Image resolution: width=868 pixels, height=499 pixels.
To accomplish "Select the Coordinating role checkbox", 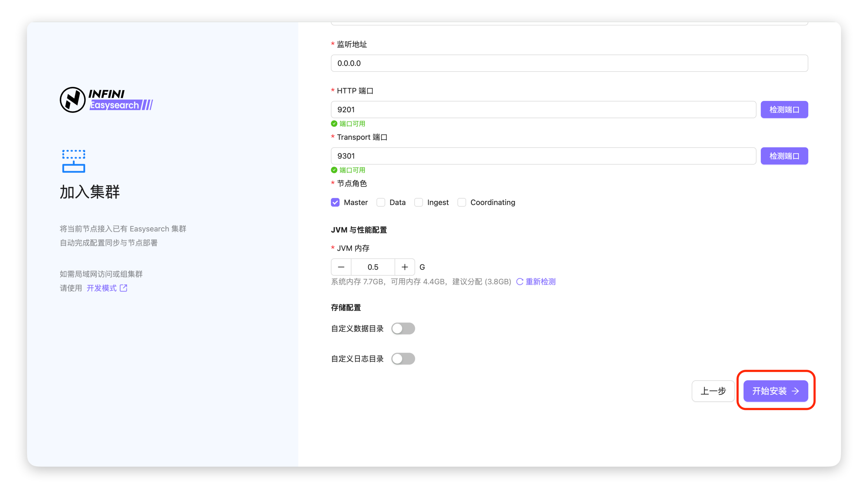I will tap(462, 203).
